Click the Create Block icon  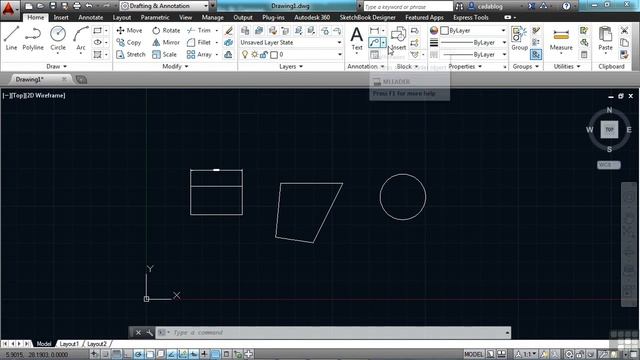pyautogui.click(x=414, y=31)
